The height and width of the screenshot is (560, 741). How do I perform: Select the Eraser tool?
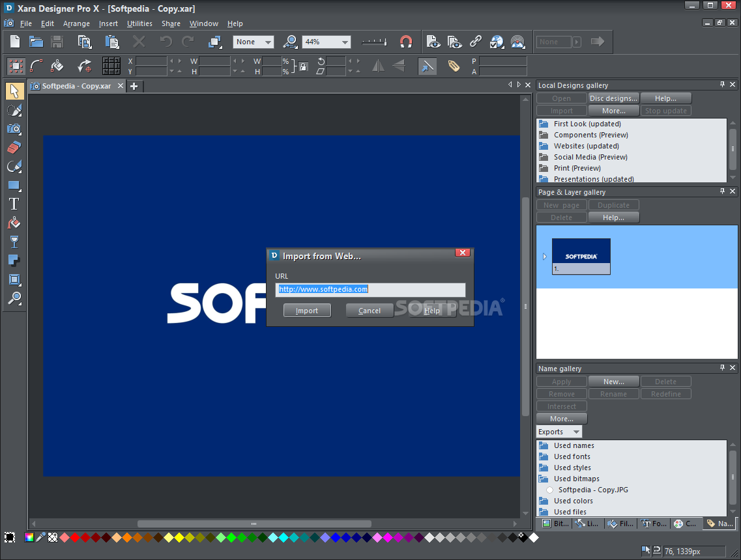(14, 147)
